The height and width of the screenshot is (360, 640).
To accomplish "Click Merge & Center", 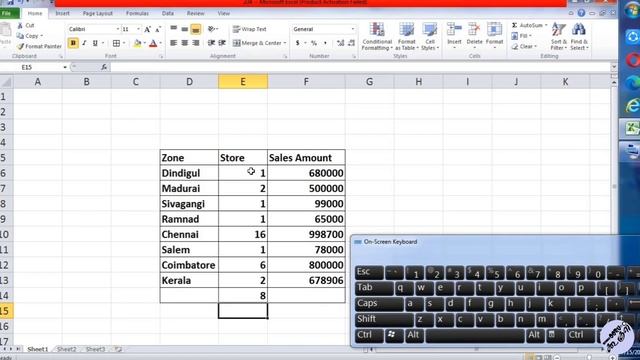I will click(259, 43).
